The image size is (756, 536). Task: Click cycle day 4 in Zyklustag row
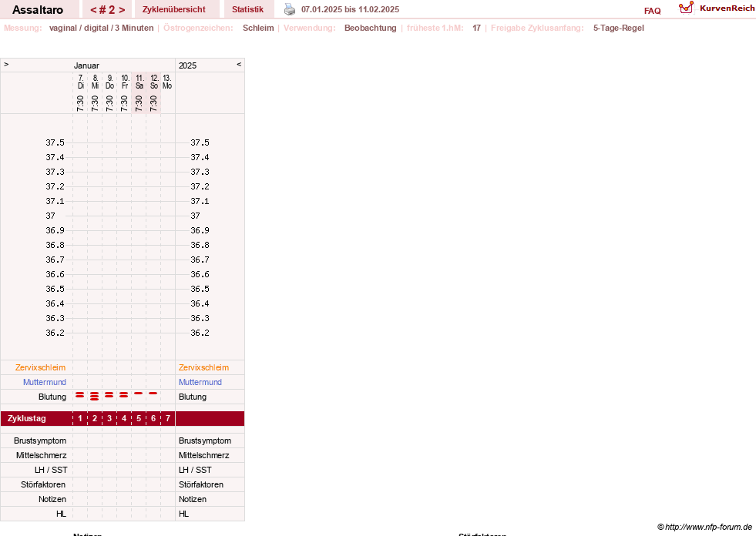124,418
